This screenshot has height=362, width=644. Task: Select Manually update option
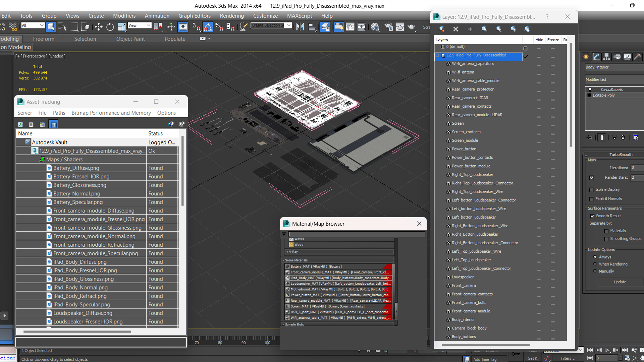coord(595,271)
